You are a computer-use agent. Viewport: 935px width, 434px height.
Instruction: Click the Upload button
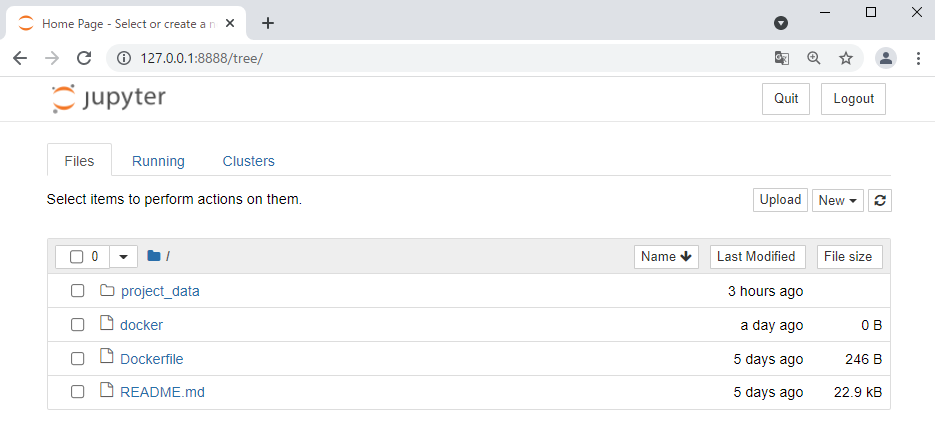click(781, 200)
